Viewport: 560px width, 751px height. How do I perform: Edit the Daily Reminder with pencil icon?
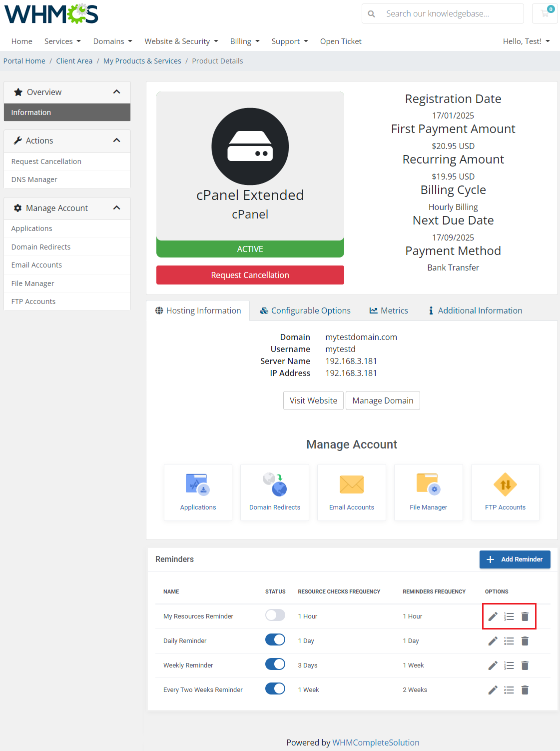point(493,641)
